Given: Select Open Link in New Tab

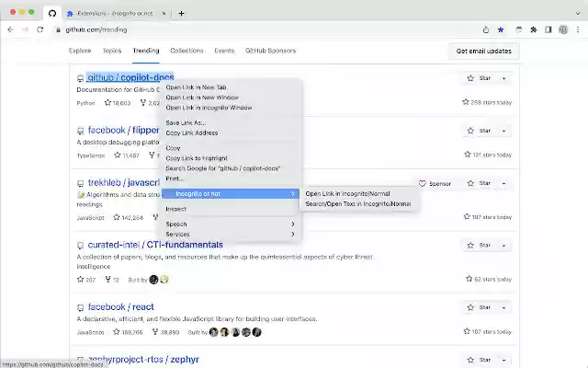Looking at the screenshot, I should click(x=231, y=87).
